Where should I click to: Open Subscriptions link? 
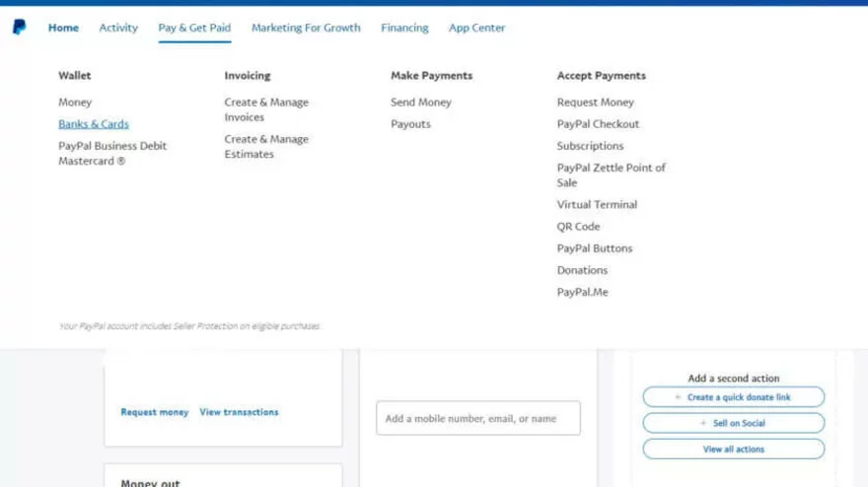(x=590, y=146)
